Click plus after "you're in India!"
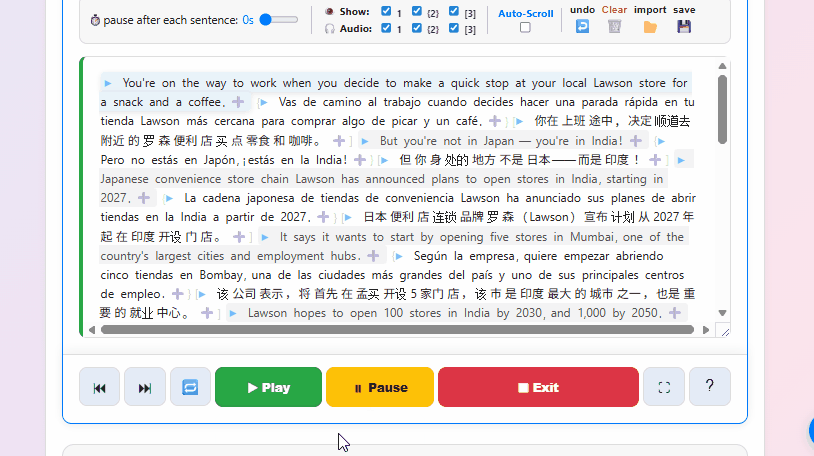Screen dimensions: 814x456 (636, 140)
